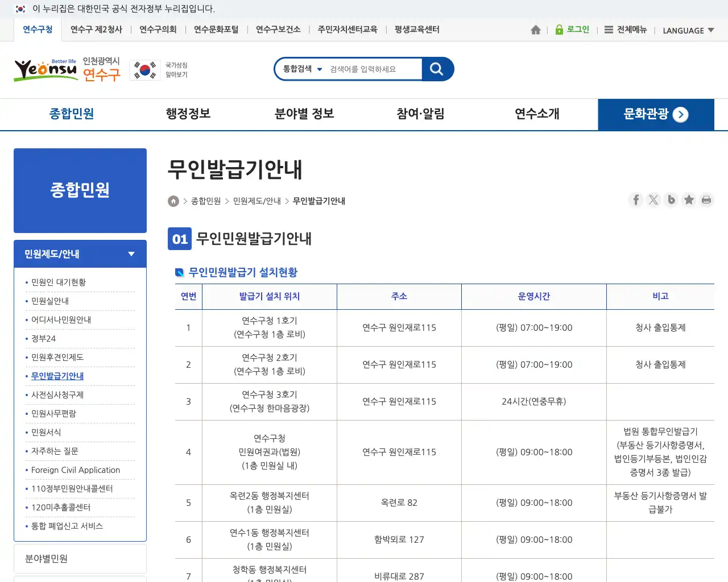
Task: Expand the LANGUAGE dropdown
Action: point(688,31)
